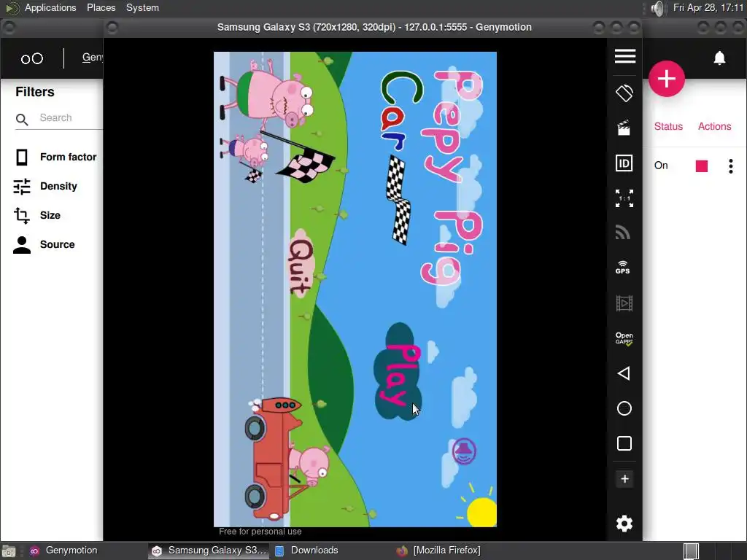Viewport: 747px width, 560px height.
Task: Switch to Mozilla Firefox in the taskbar
Action: [x=438, y=551]
